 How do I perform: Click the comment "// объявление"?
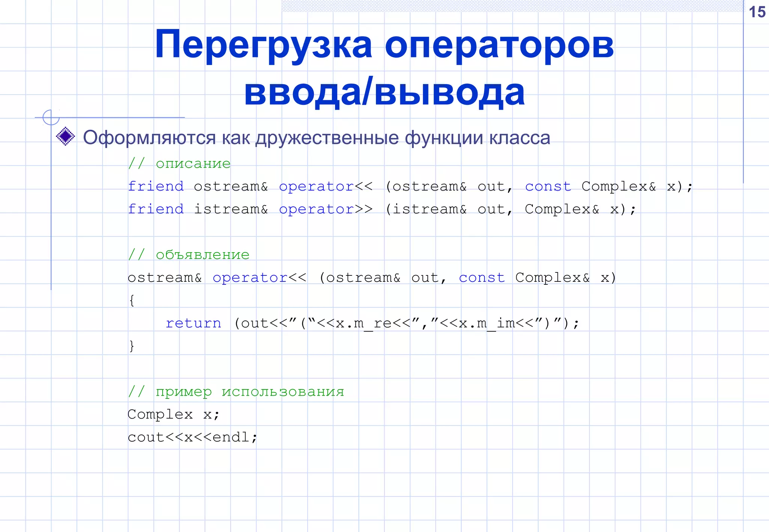pos(188,255)
